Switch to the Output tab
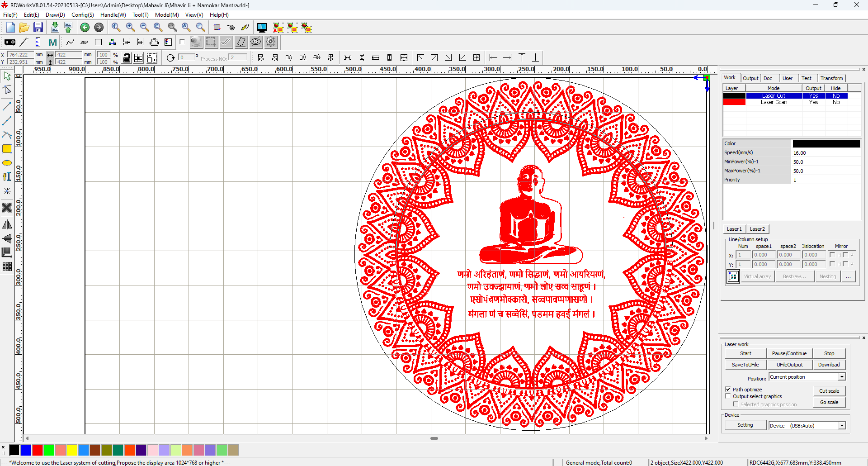Screen dimensions: 868x466 point(750,78)
